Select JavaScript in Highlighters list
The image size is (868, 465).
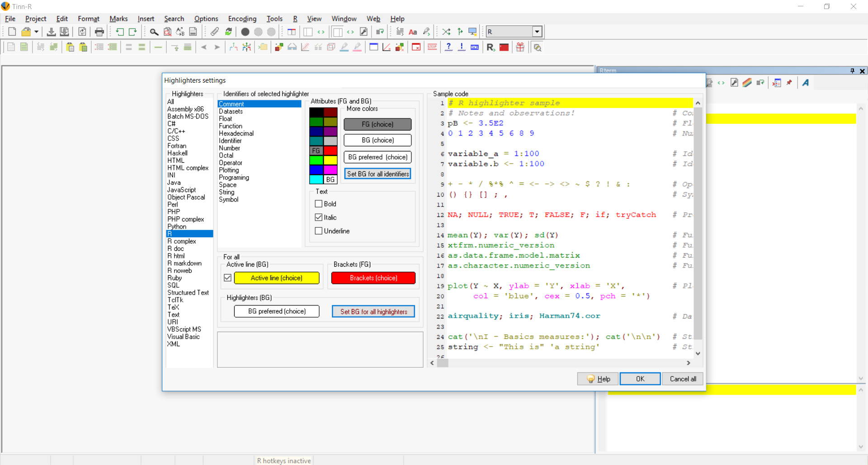182,190
